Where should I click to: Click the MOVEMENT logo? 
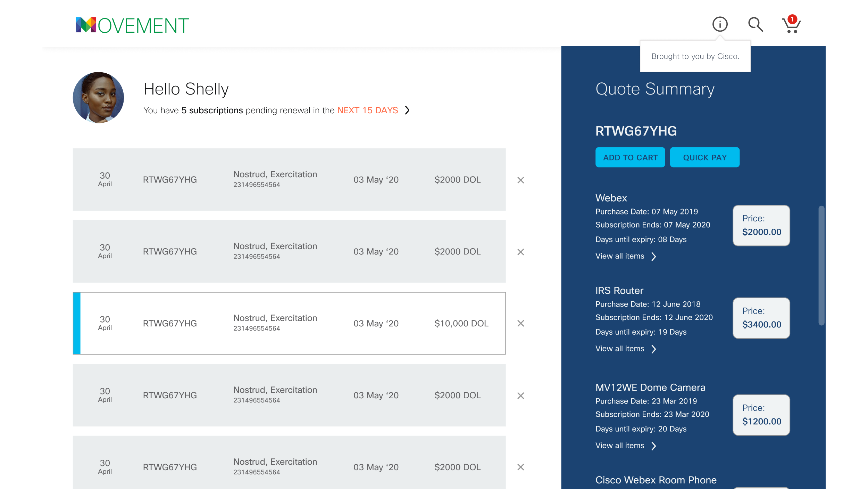[x=132, y=25]
